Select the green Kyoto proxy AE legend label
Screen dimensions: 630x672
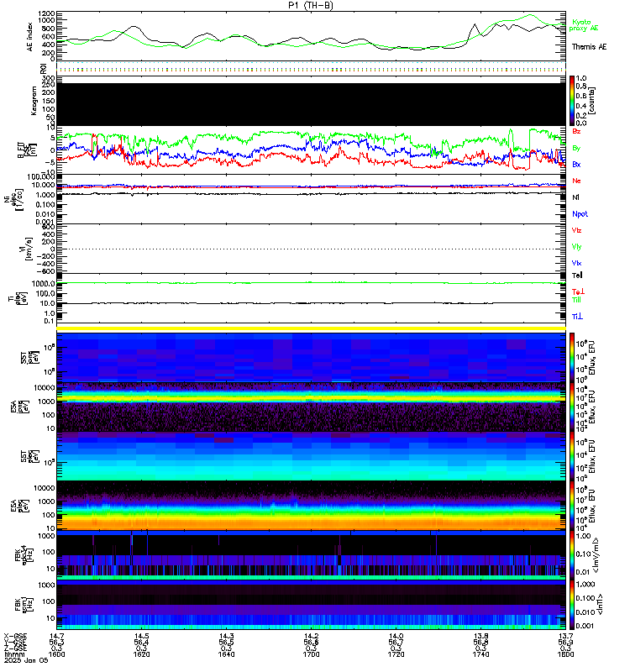(x=583, y=25)
